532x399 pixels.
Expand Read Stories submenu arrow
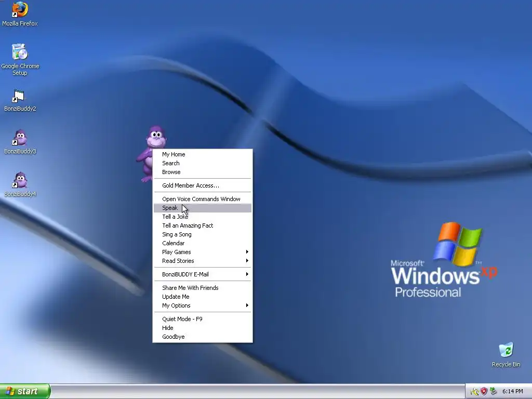(247, 261)
